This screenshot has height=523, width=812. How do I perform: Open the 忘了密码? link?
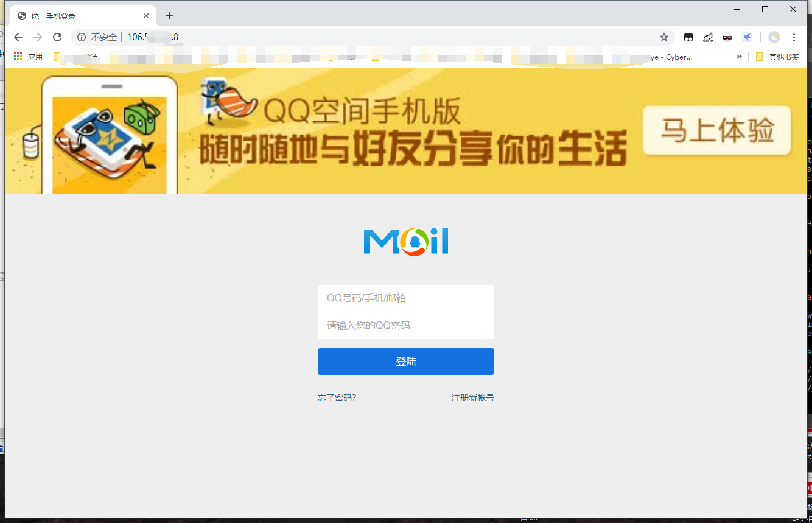[337, 398]
